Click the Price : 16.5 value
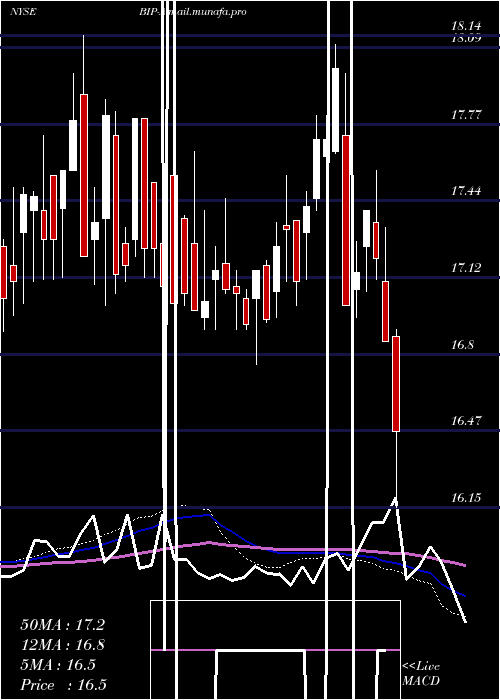The image size is (500, 700). [x=63, y=685]
